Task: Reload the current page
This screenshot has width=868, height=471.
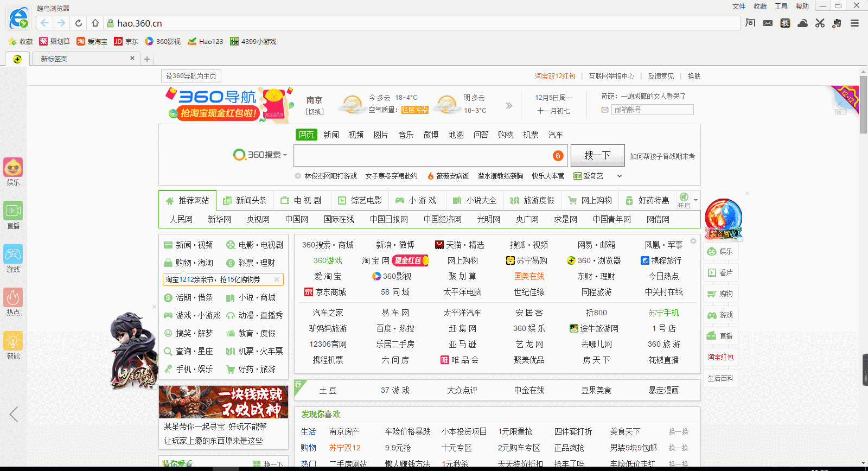Action: (x=79, y=23)
